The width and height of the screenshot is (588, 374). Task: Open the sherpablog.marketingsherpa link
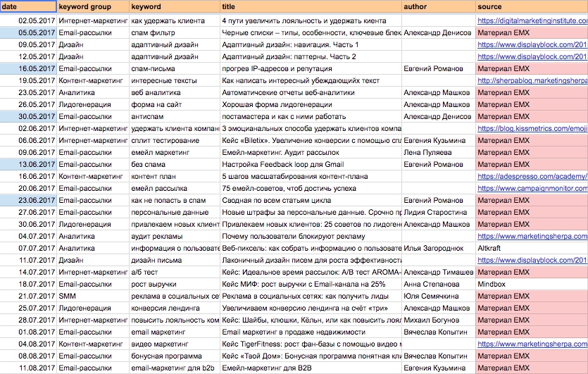tap(532, 81)
